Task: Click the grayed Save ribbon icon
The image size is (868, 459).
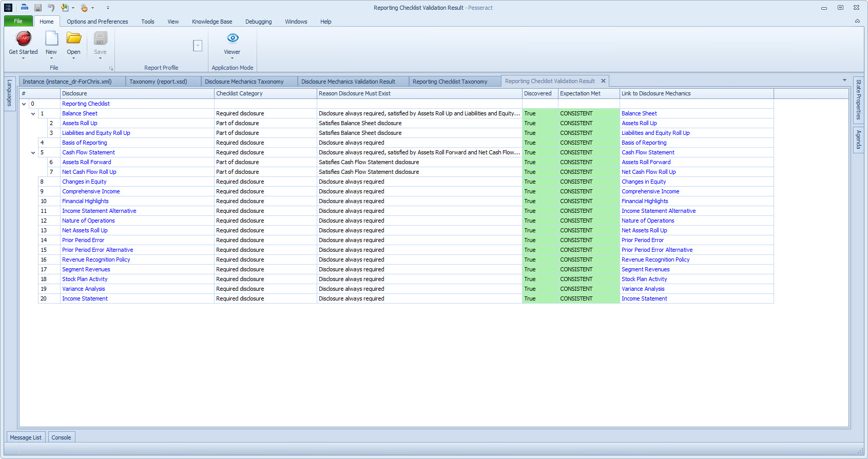Action: 101,38
